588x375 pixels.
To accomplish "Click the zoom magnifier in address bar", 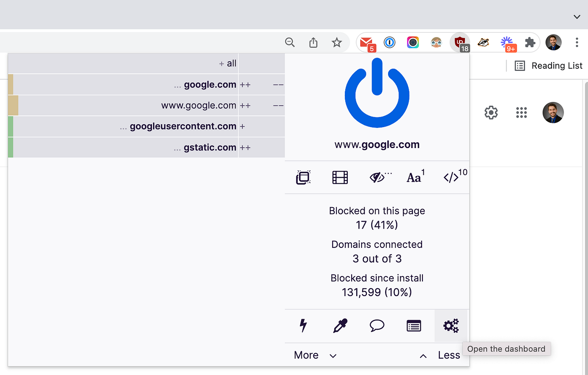I will click(x=290, y=42).
